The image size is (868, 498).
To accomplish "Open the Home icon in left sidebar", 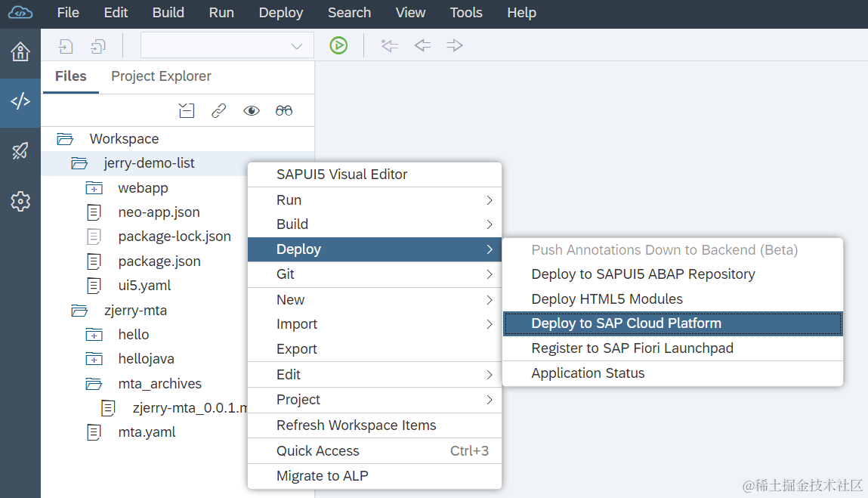I will [20, 52].
